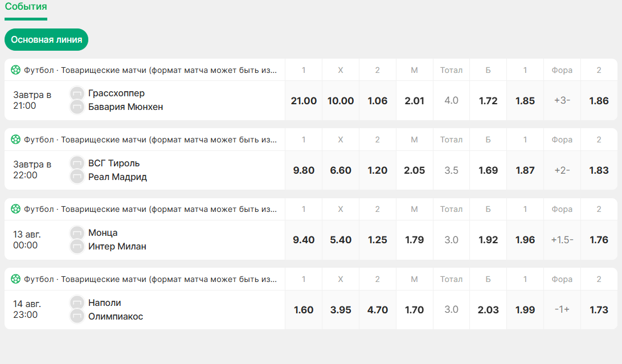622x364 pixels.
Task: Select draw odds 6.60
Action: tap(341, 170)
